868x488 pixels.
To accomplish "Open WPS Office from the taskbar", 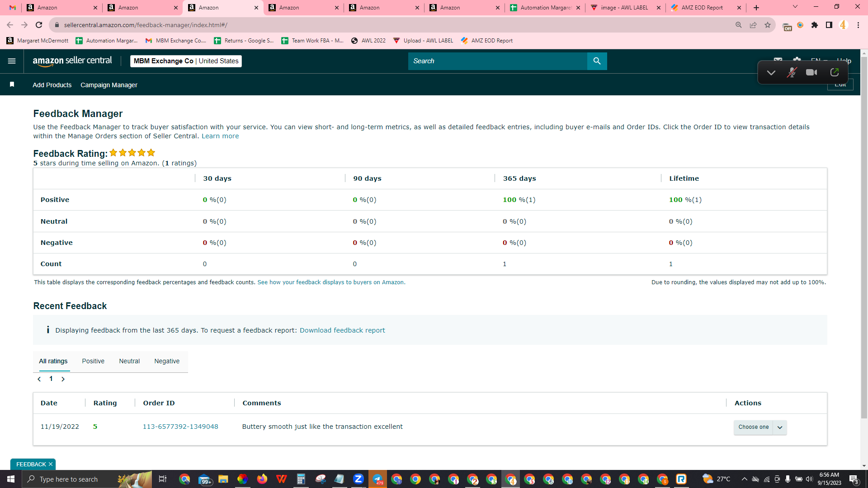I will 281,479.
